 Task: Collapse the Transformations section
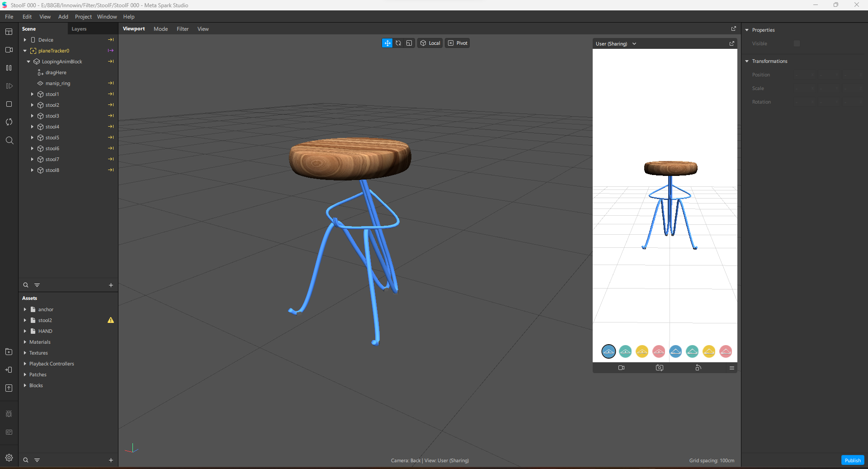[747, 61]
